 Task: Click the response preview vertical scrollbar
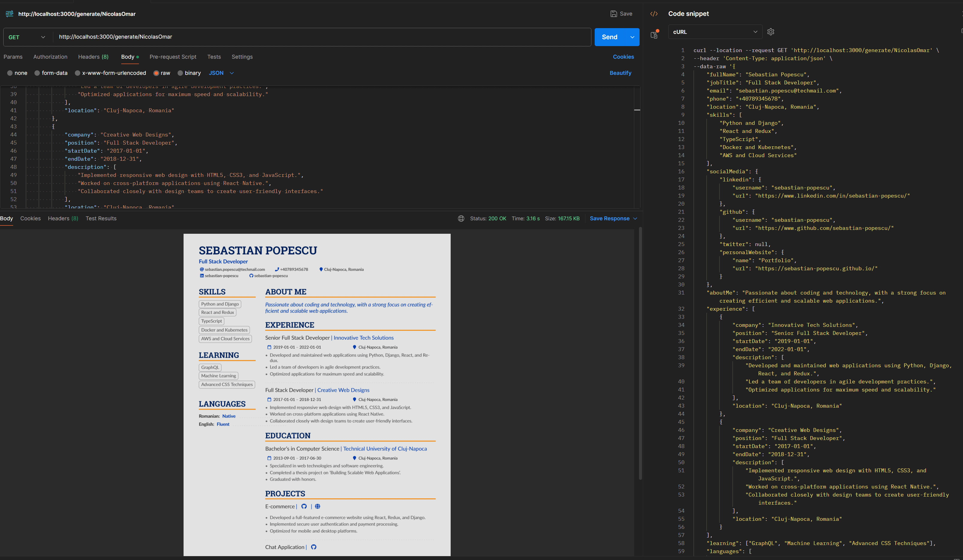coord(640,353)
